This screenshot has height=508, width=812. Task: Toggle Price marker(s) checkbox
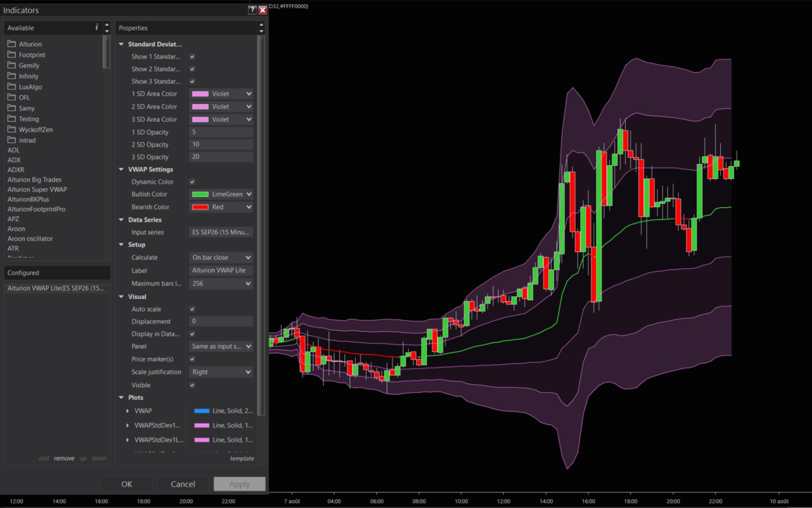point(192,359)
